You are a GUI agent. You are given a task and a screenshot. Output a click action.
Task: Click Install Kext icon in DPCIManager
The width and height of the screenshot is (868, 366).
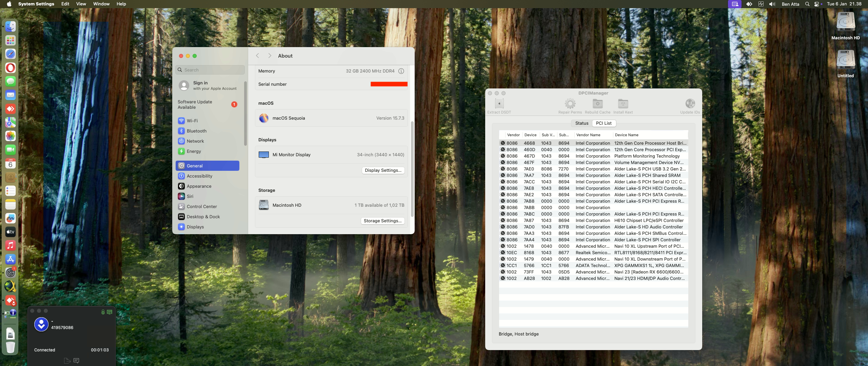[x=623, y=103]
